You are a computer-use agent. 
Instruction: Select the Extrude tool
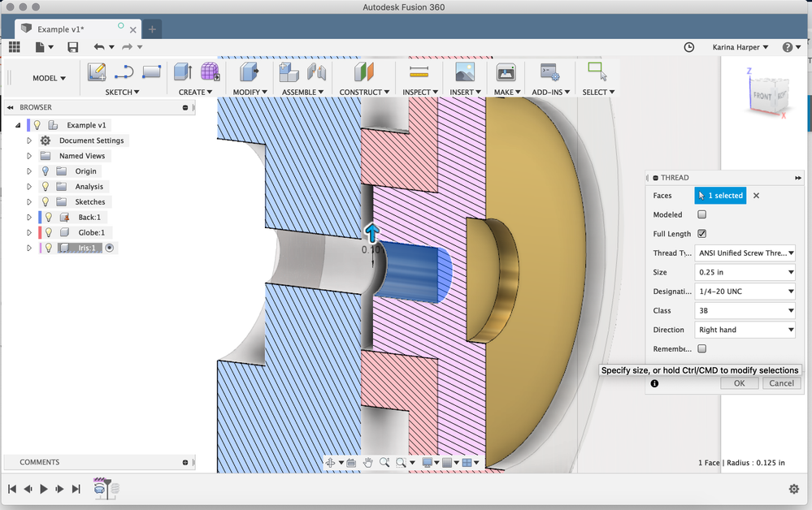pos(183,72)
